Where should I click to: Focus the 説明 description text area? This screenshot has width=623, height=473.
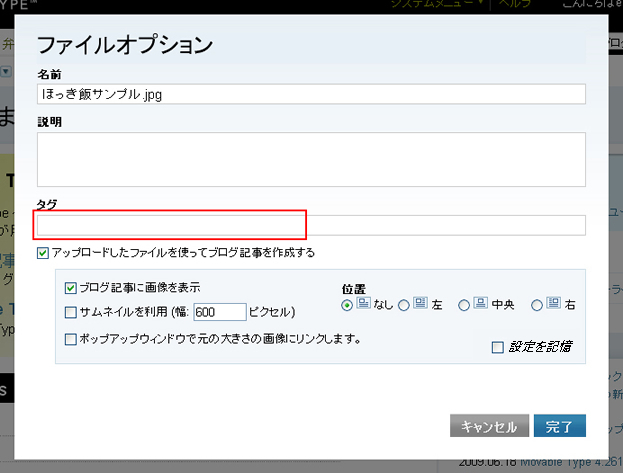click(x=310, y=159)
